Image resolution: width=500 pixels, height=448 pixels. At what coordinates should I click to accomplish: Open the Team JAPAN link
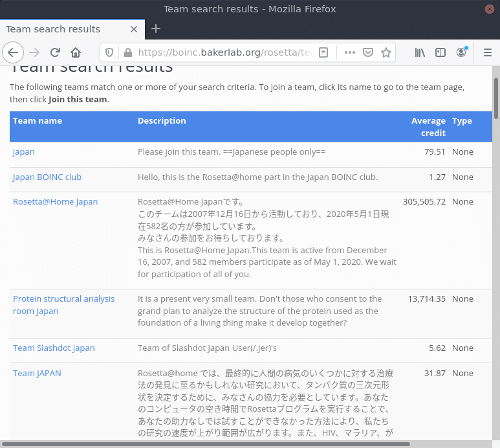coord(37,373)
